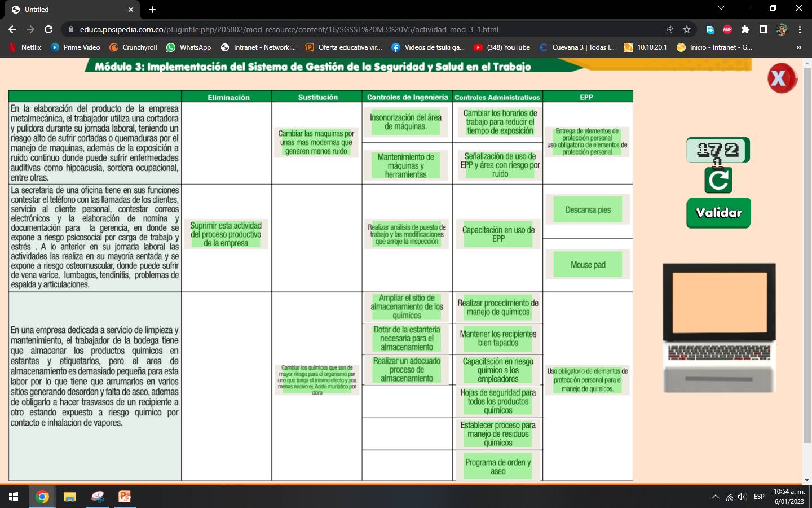Click the taskbar clock and date
This screenshot has height=508, width=812.
click(789, 497)
